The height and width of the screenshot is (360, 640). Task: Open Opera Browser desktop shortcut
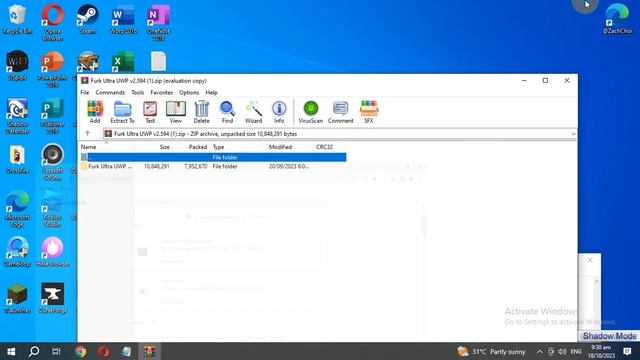[52, 22]
